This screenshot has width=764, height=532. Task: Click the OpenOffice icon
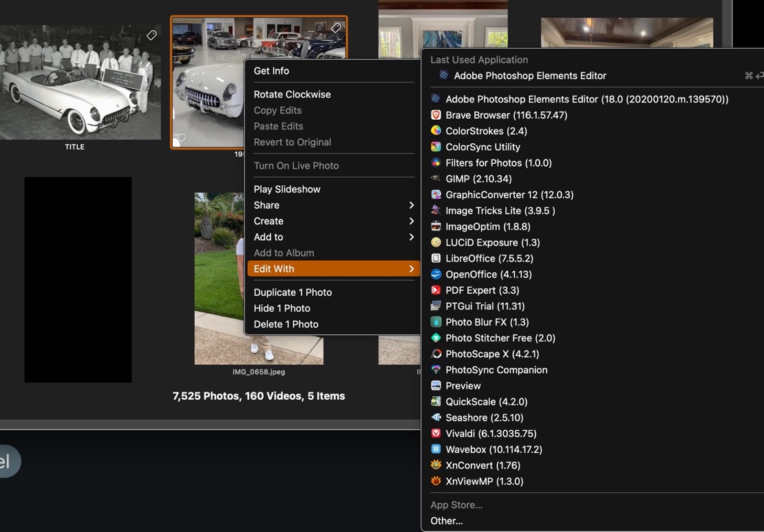(436, 274)
